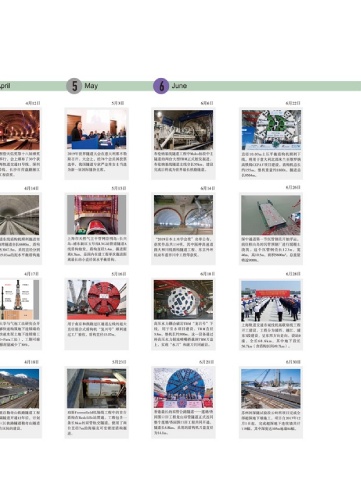Image resolution: width=361 pixels, height=480 pixels.
Task: Open the mountain railway photo in April column
Action: (x=19, y=388)
